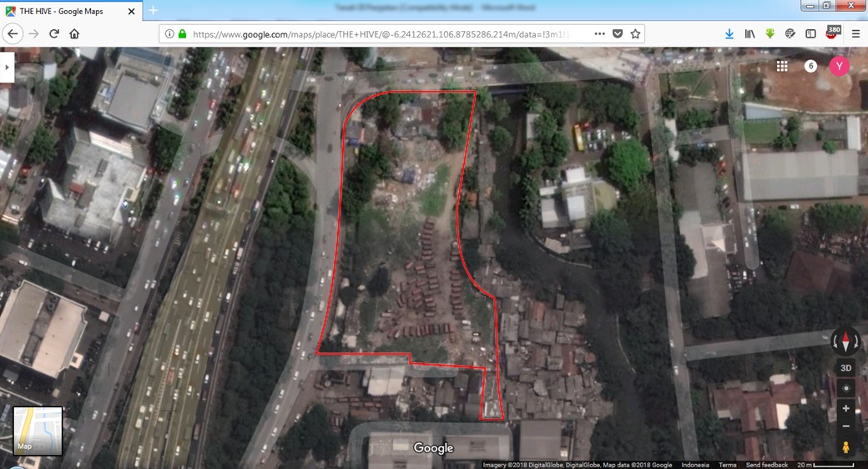Screen dimensions: 868x469
Task: View Google notifications badge showing 6
Action: [810, 66]
